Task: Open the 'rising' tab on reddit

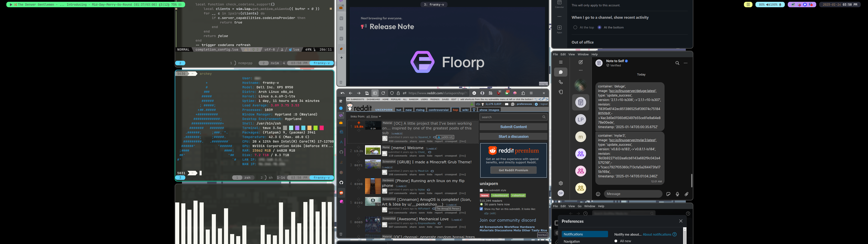Action: [420, 110]
